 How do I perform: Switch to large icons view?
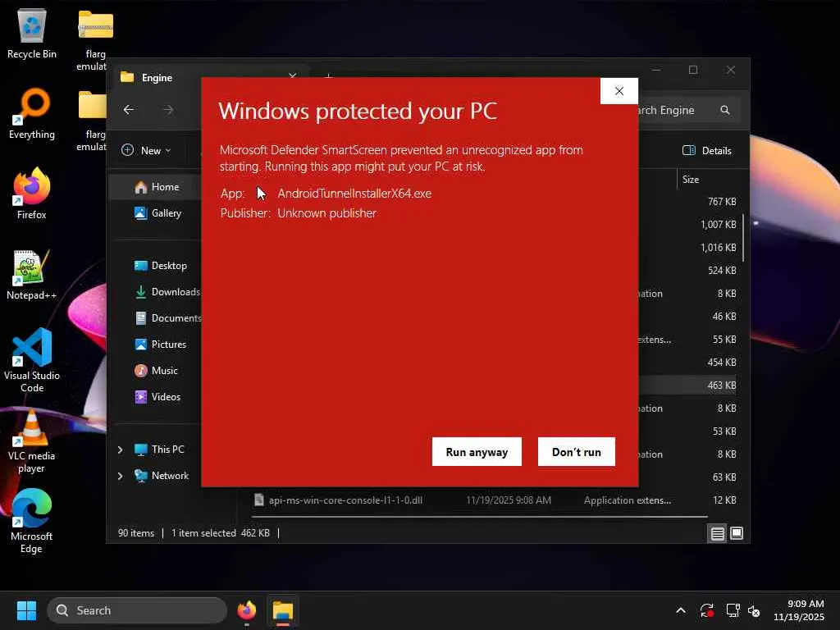tap(737, 533)
